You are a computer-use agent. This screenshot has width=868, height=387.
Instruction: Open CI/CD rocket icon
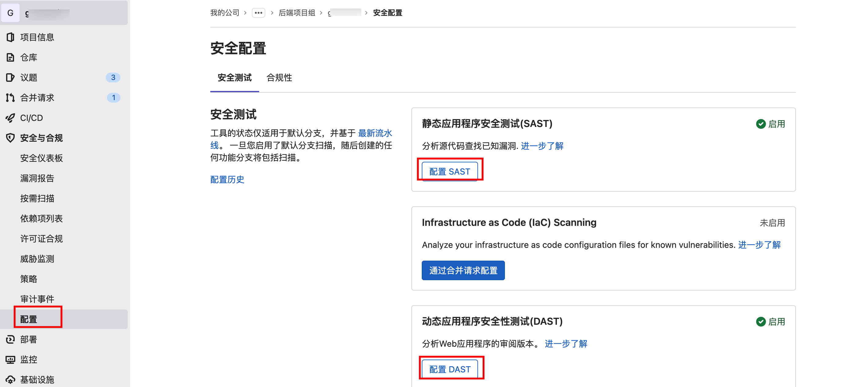[10, 118]
